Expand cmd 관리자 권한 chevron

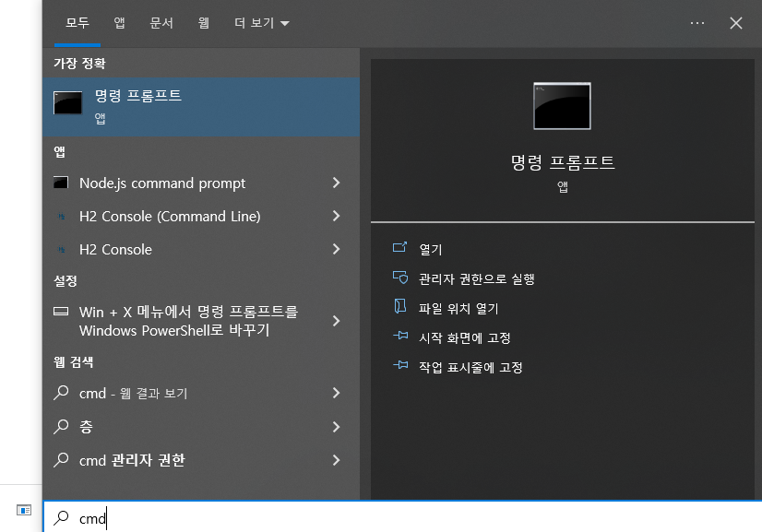click(x=336, y=459)
